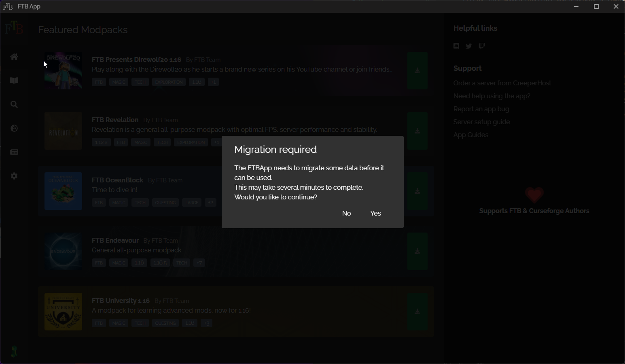The width and height of the screenshot is (625, 364).
Task: Open Need help using the app link
Action: pos(492,96)
